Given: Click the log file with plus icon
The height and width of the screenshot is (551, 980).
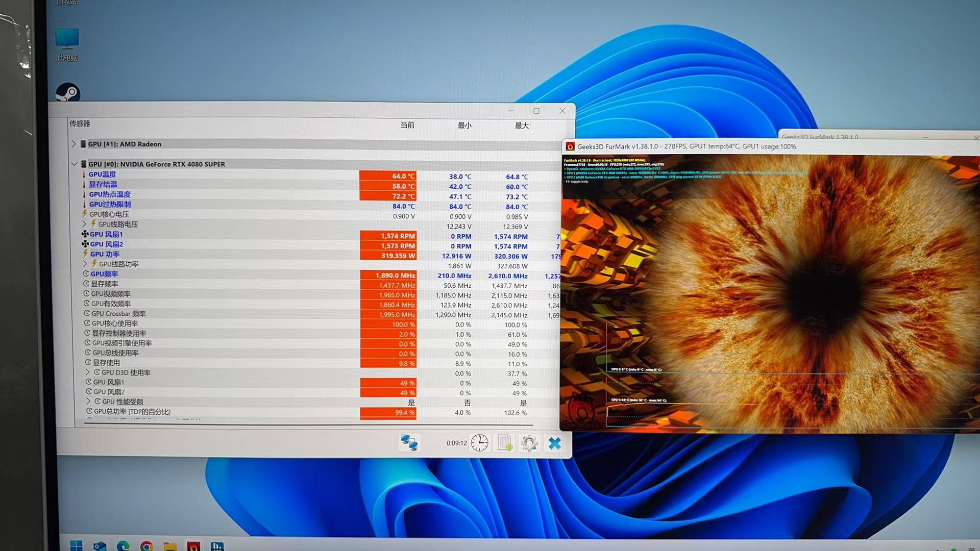Looking at the screenshot, I should pos(505,442).
